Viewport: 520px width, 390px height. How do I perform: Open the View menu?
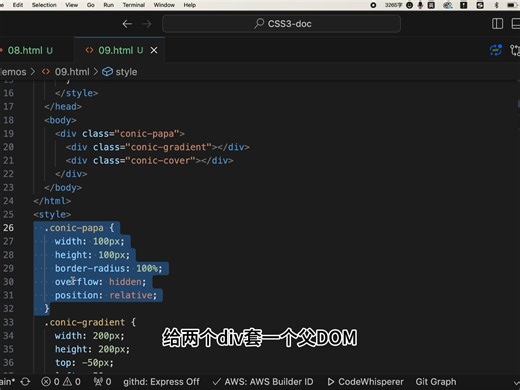tap(71, 5)
